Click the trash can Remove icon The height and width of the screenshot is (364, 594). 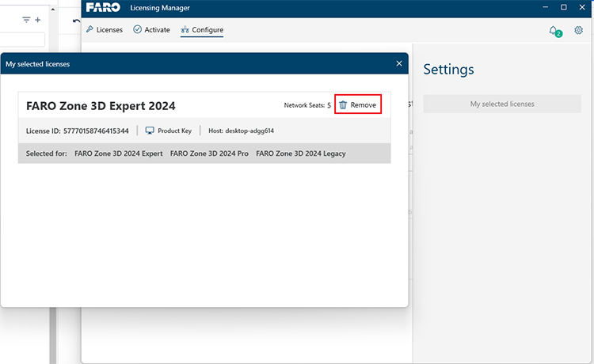343,104
